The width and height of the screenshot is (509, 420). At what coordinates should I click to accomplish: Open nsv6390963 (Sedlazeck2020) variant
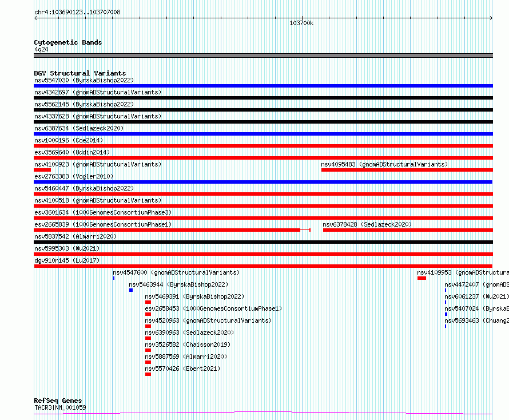pos(189,332)
